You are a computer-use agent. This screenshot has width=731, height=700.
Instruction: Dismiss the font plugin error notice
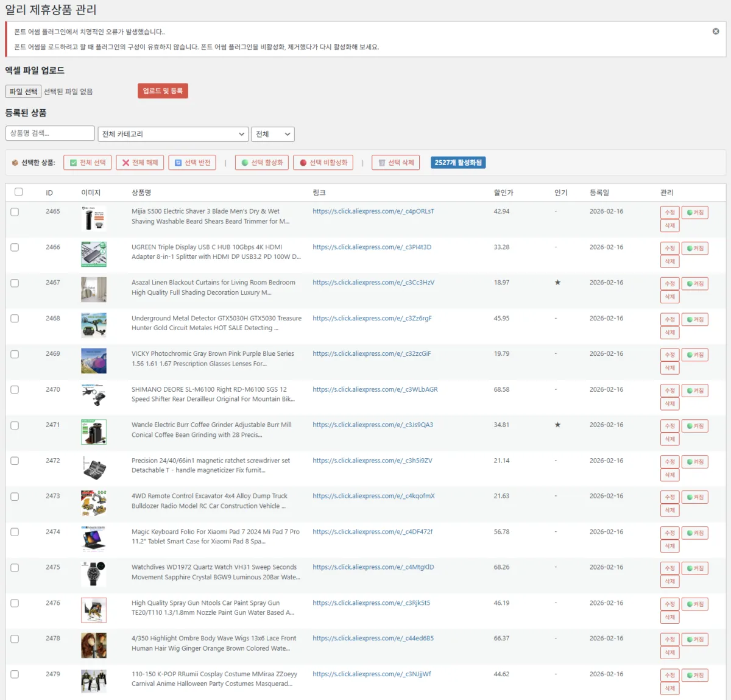pos(716,32)
